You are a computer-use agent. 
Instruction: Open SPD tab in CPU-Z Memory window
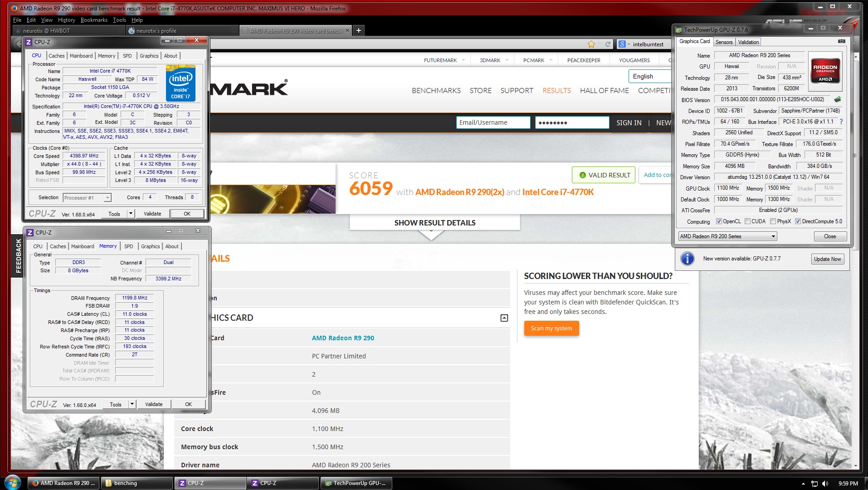click(x=129, y=246)
